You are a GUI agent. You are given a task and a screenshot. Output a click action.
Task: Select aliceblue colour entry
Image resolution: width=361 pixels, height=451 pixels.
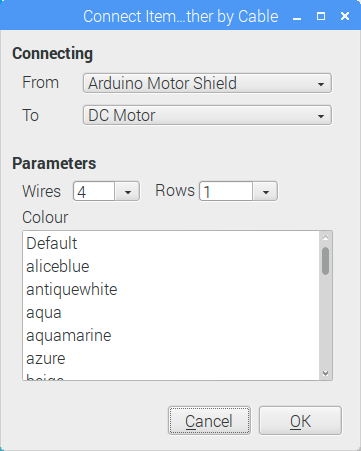pyautogui.click(x=171, y=266)
